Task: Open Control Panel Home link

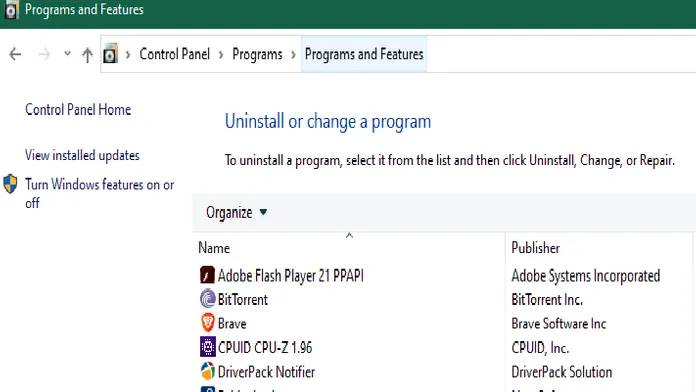Action: pyautogui.click(x=78, y=109)
